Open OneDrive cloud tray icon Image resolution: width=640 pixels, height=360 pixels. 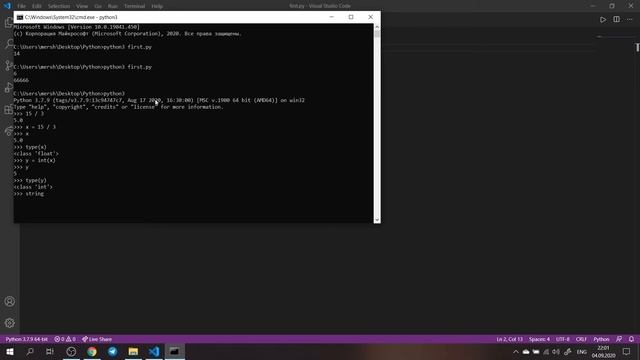[x=526, y=352]
